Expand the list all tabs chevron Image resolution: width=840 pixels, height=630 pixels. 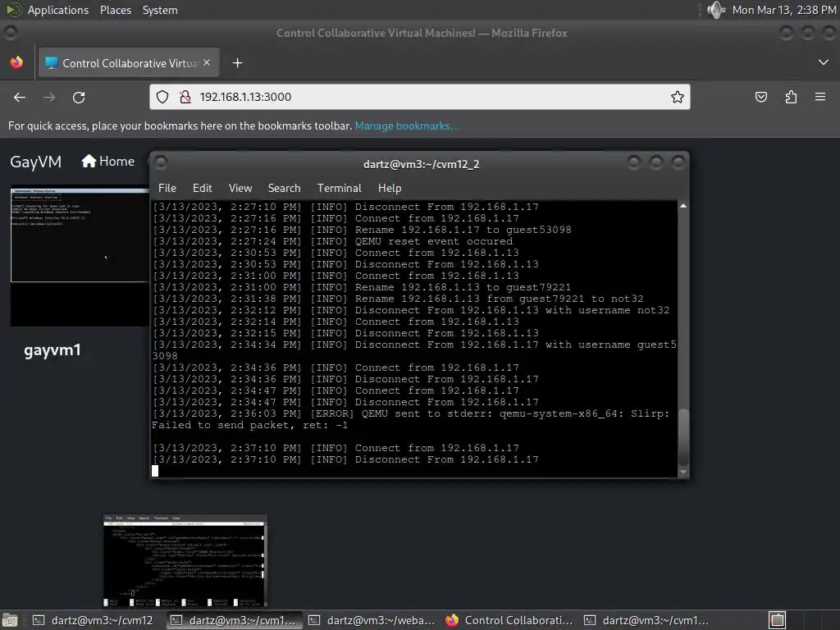(824, 62)
